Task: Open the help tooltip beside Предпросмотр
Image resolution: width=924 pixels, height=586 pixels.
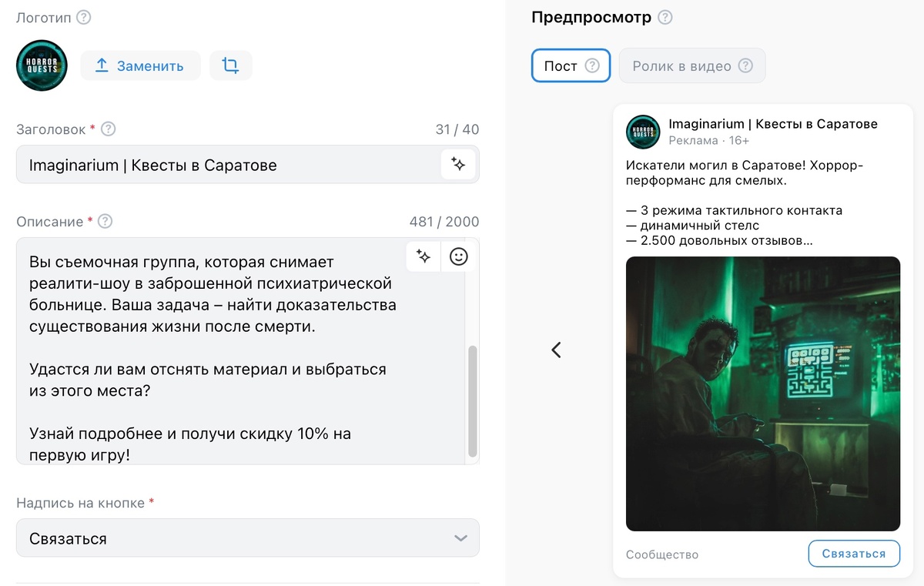Action: click(x=664, y=15)
